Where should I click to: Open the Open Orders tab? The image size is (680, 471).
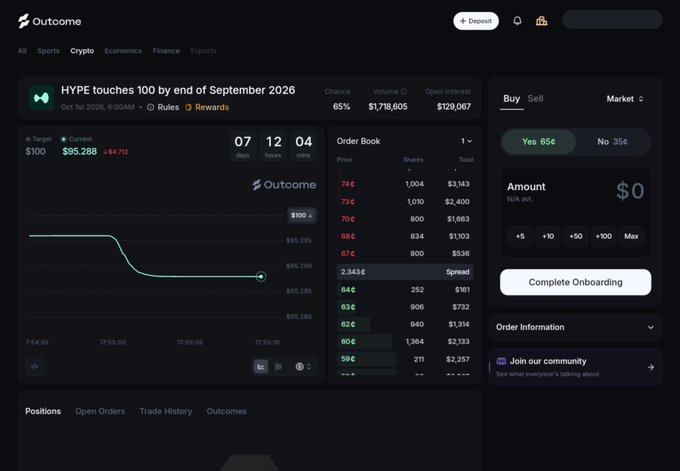point(100,411)
